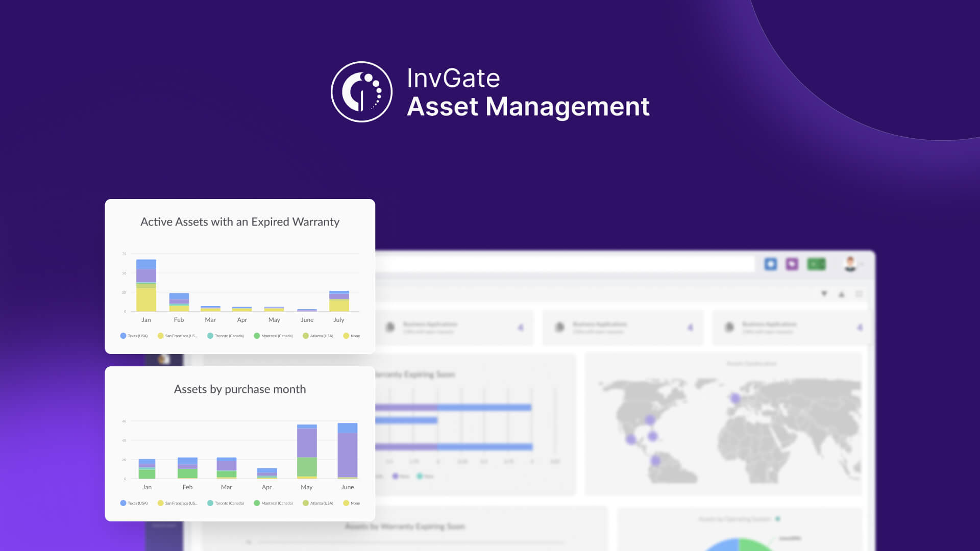Select the Jan bar in purchase month chart
This screenshot has height=551, width=980.
click(x=147, y=469)
